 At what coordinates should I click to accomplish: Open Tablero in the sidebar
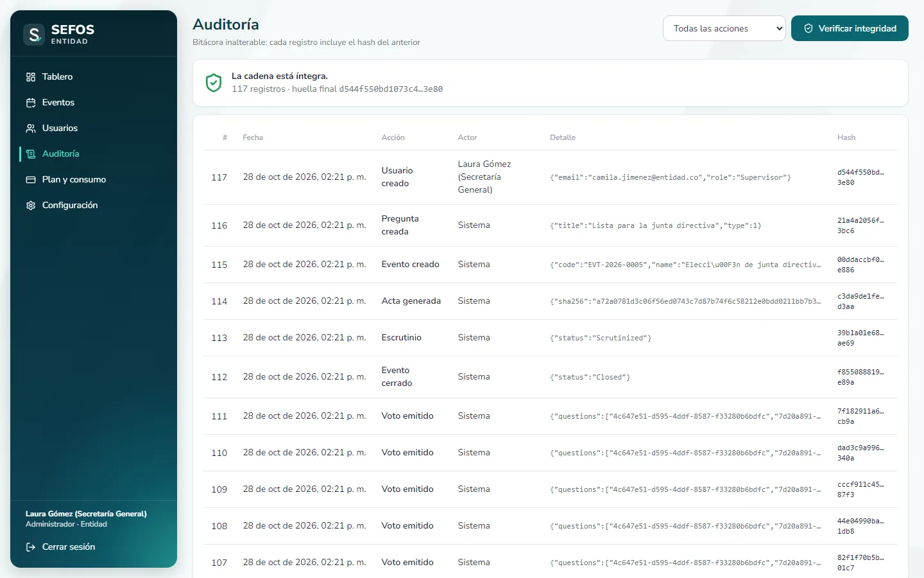click(x=94, y=76)
